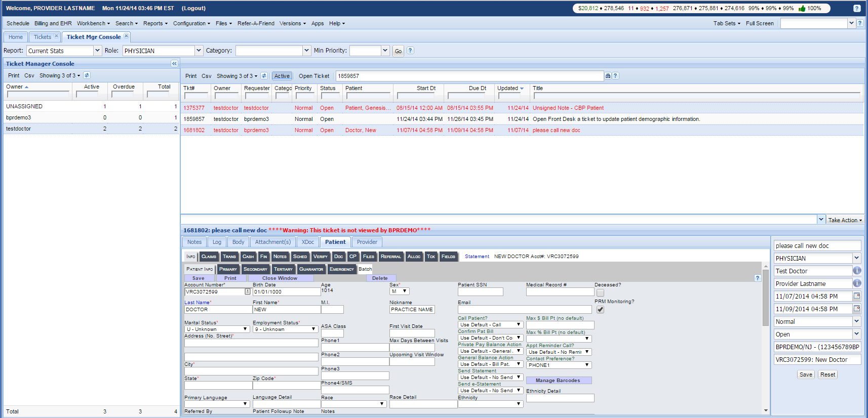
Task: Click the info icon beside Provider Lastname
Action: click(857, 283)
